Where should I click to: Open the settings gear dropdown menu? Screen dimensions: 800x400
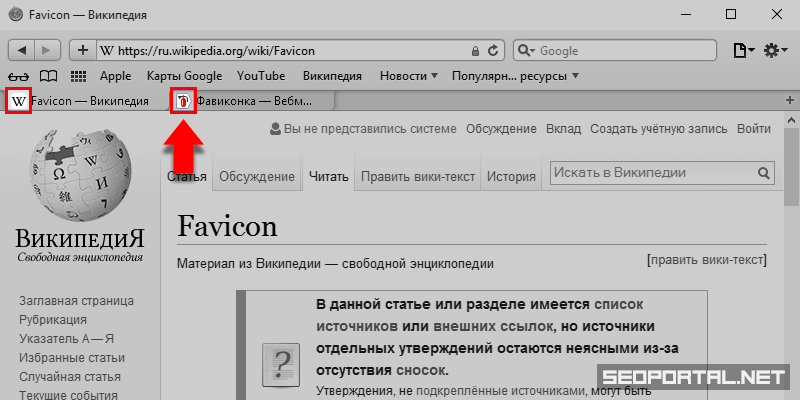click(775, 50)
